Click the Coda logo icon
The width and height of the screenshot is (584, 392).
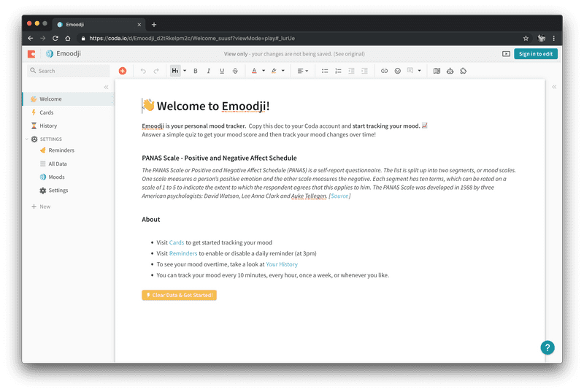[x=31, y=54]
